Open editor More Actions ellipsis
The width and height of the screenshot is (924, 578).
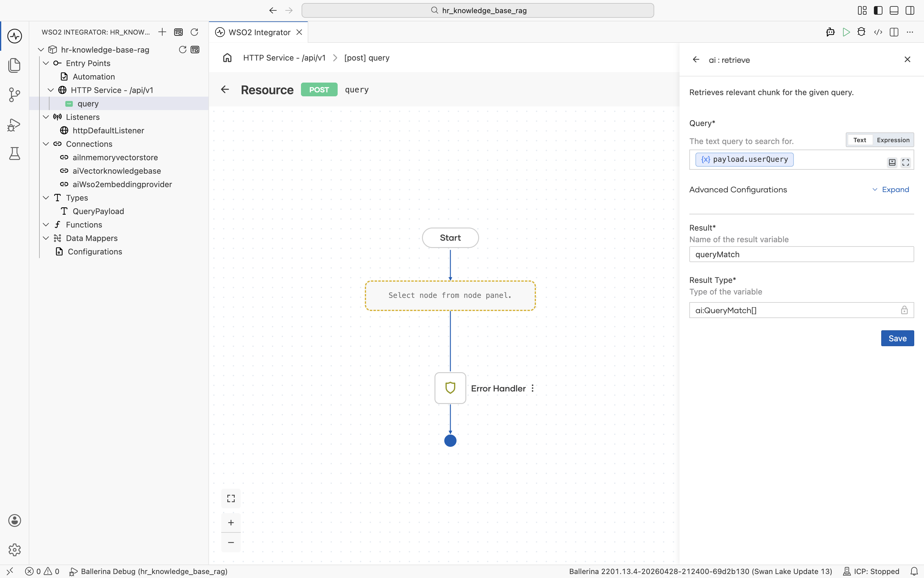tap(910, 32)
